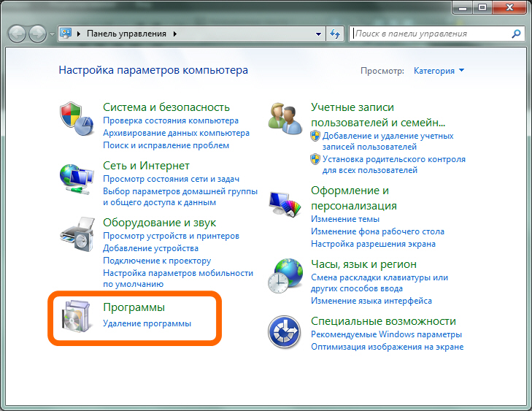The image size is (532, 411).
Task: Expand arrow after 'Панель управления' breadcrumb
Action: [175, 34]
